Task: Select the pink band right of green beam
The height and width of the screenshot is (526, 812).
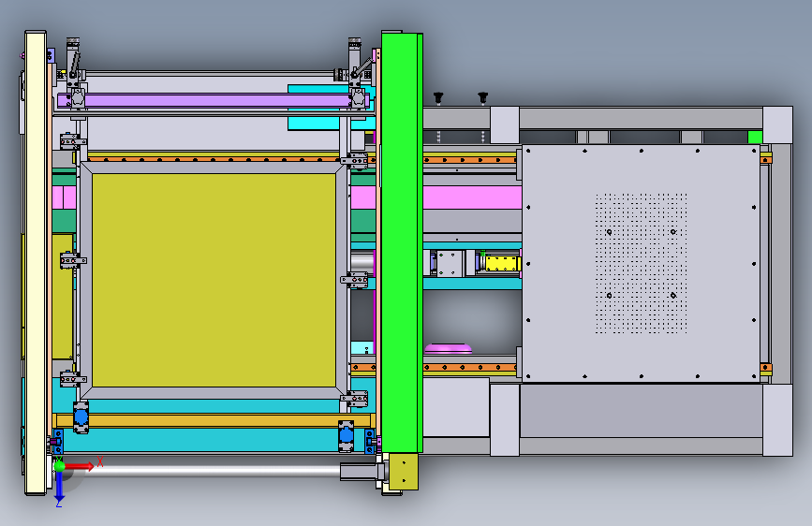Action: (472, 197)
